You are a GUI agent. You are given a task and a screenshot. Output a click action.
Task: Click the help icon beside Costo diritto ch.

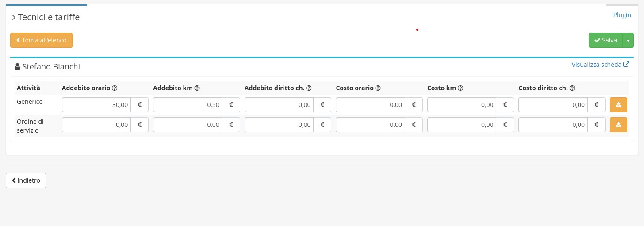coord(572,88)
